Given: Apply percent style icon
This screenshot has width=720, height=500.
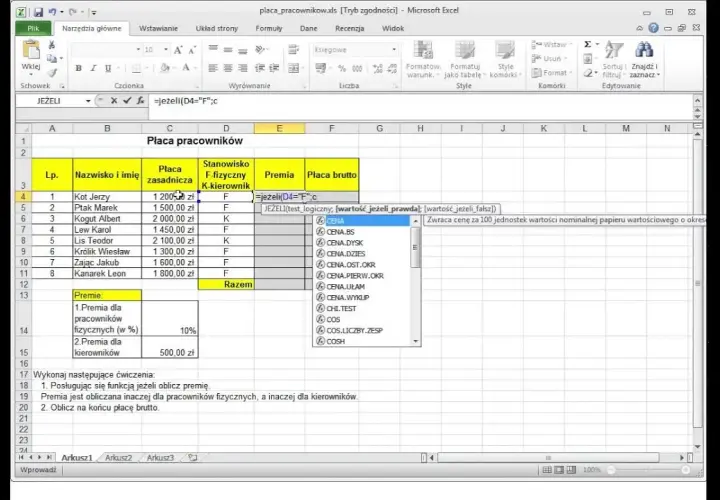Looking at the screenshot, I should point(342,68).
